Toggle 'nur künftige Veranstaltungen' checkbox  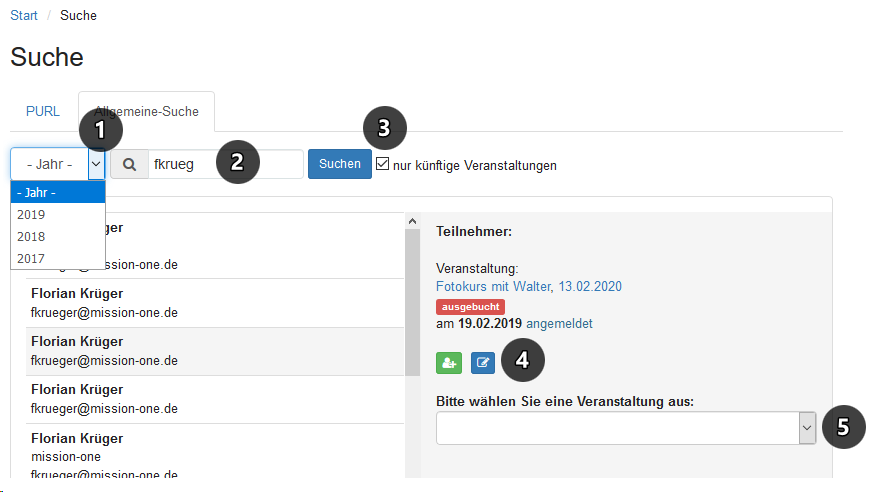tap(382, 164)
